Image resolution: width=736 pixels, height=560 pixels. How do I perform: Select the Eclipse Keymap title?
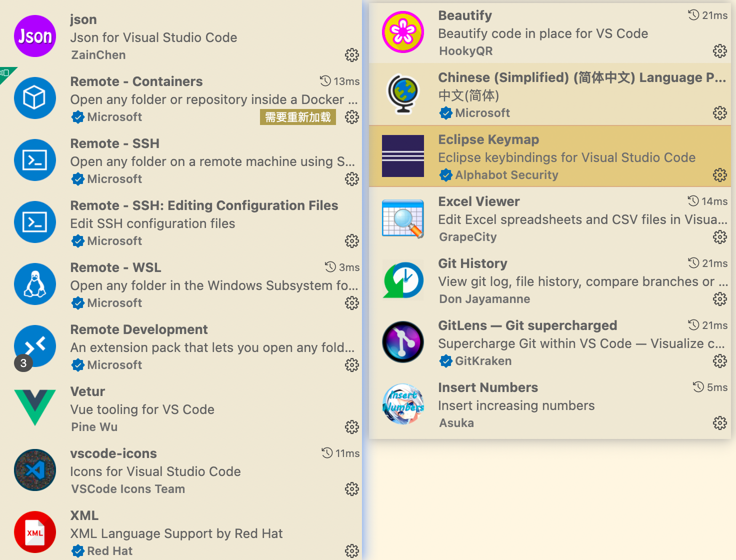pos(488,139)
